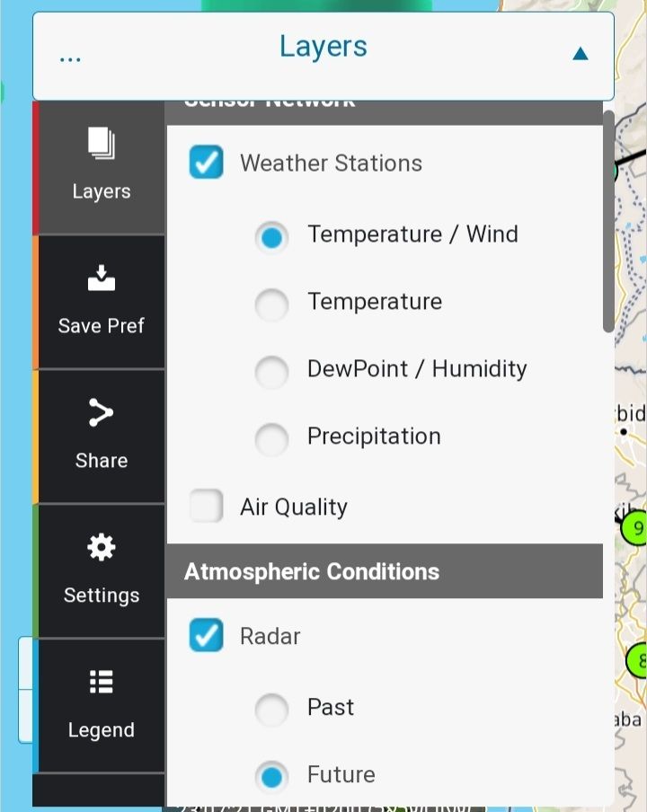Select the Temperature radio button
Image resolution: width=647 pixels, height=812 pixels.
(271, 304)
